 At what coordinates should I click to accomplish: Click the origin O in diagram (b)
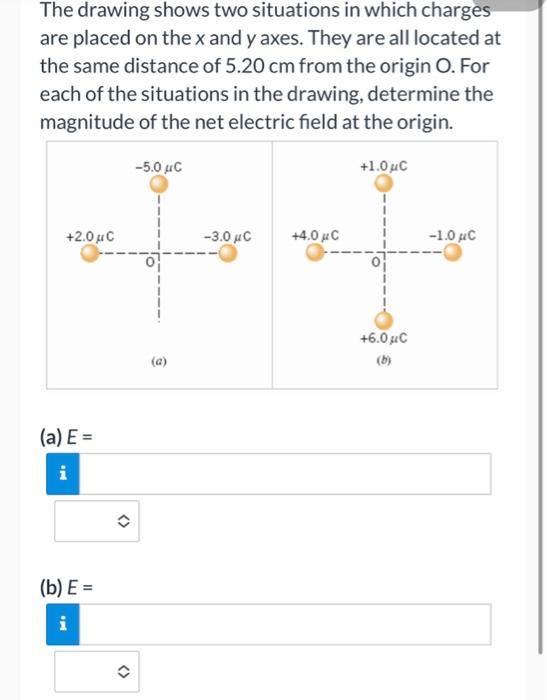[x=376, y=262]
